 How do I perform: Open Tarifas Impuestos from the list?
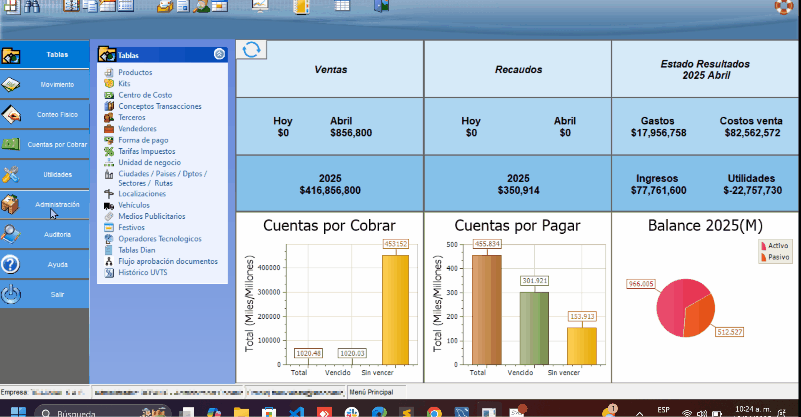click(152, 151)
